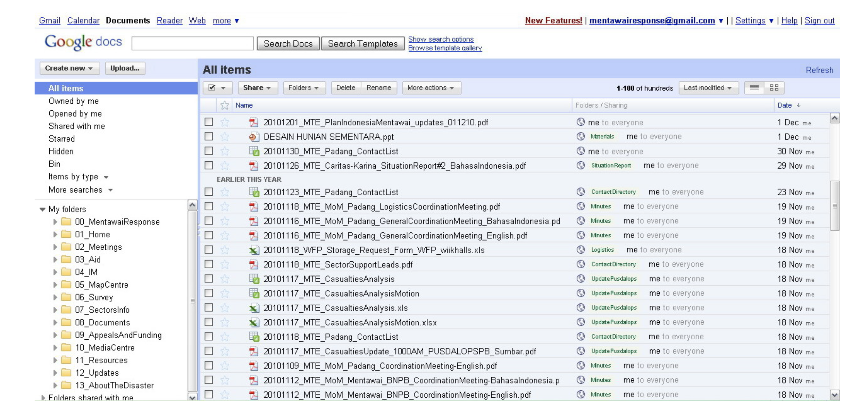The height and width of the screenshot is (415, 868).
Task: Select checkbox of 20101201 PlanIndonesiaMentawai pdf
Action: 209,122
